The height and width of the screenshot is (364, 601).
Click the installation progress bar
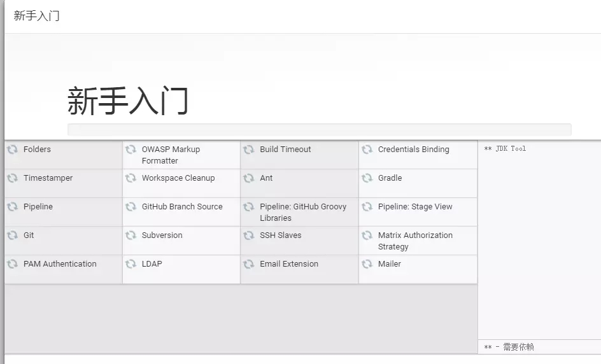(319, 129)
